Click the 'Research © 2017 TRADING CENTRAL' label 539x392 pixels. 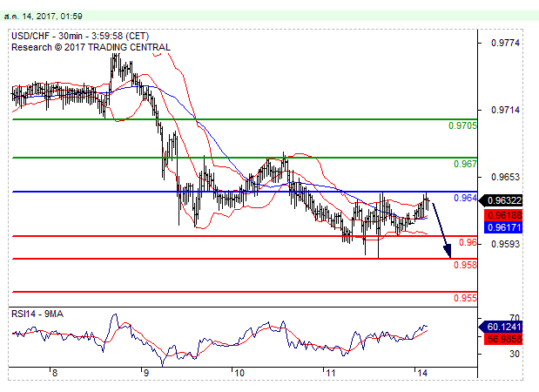point(91,47)
